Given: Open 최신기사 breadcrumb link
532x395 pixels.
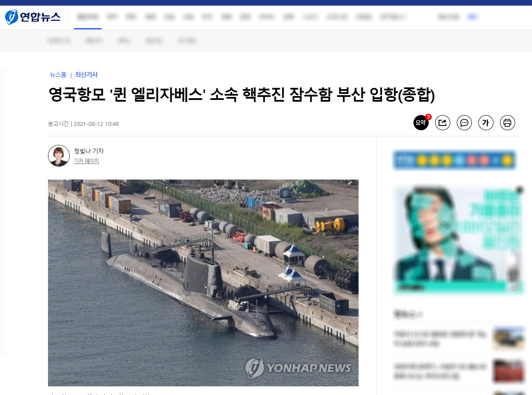Looking at the screenshot, I should point(86,75).
